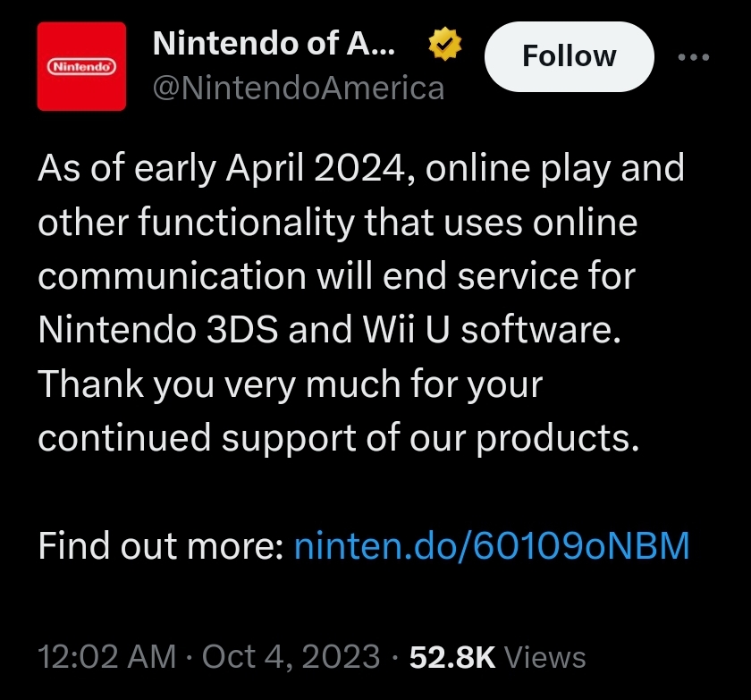View the 52.8K Views count

click(497, 656)
